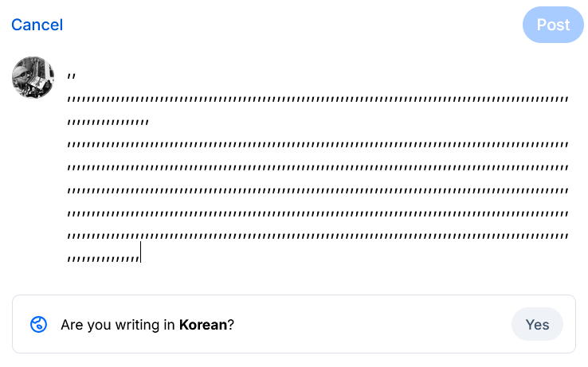Click the bold word Korean

[x=202, y=325]
